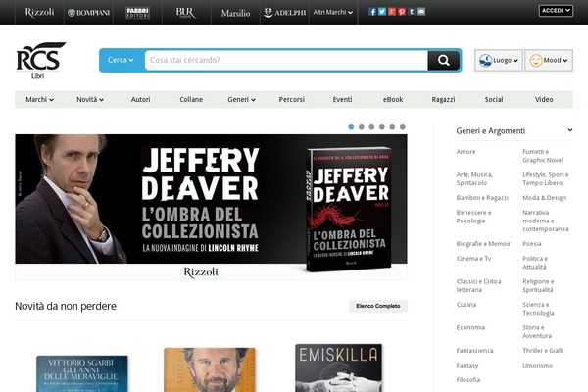Image resolution: width=588 pixels, height=392 pixels.
Task: Open the Accedi login dropdown
Action: [x=556, y=11]
